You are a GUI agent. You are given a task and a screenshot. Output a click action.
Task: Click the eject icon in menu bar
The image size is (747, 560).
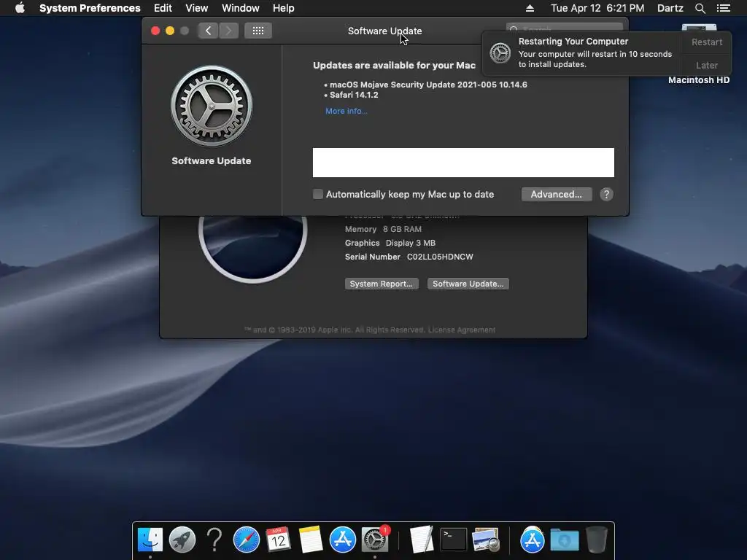coord(530,8)
